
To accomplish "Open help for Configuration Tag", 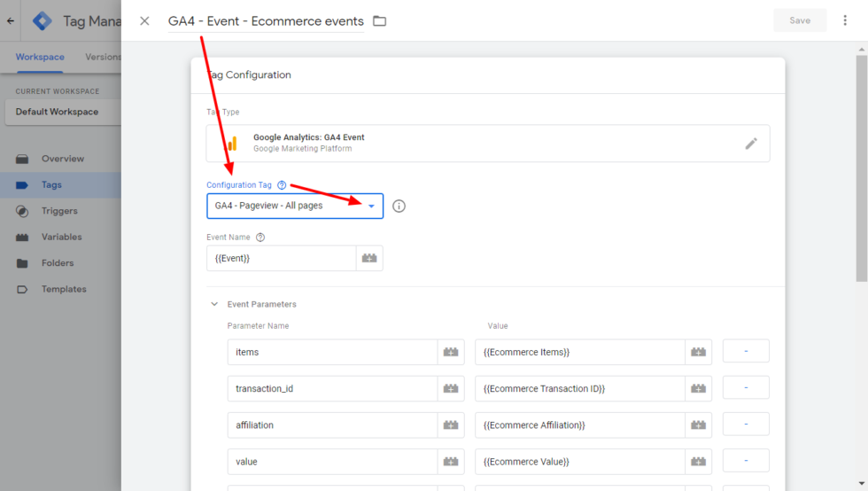I will tap(282, 185).
